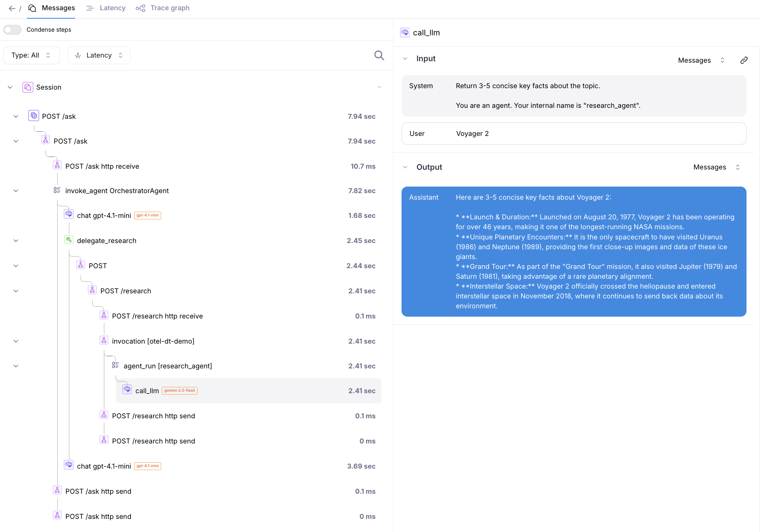Click the top-level POST /ask stack icon
Screen dimensions: 760x532
[x=34, y=116]
